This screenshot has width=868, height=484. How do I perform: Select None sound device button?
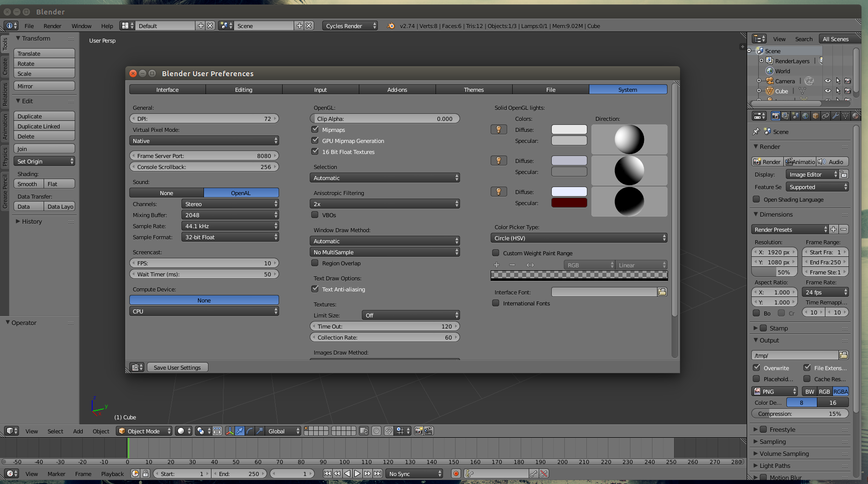coord(166,193)
